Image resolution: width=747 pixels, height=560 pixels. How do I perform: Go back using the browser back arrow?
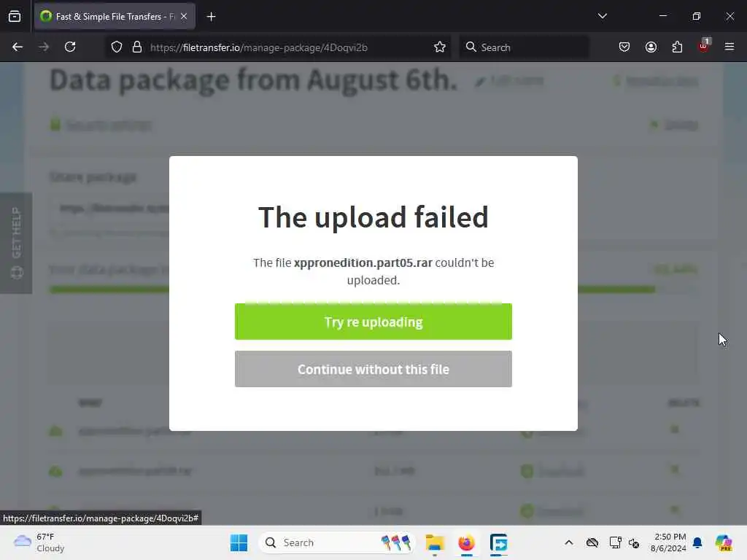click(18, 47)
